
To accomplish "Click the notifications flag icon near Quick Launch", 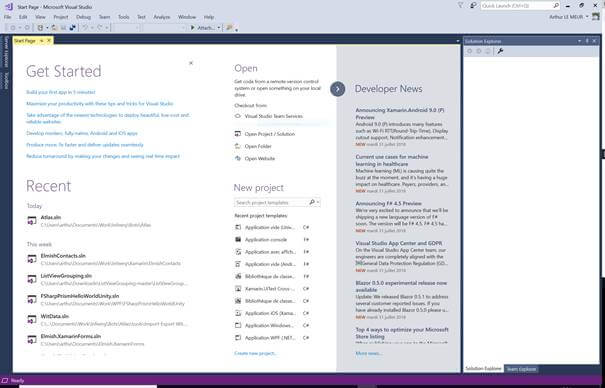I will 460,5.
